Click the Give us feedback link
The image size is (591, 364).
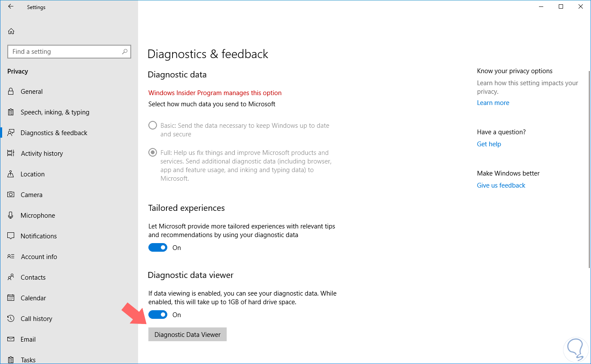click(x=501, y=185)
